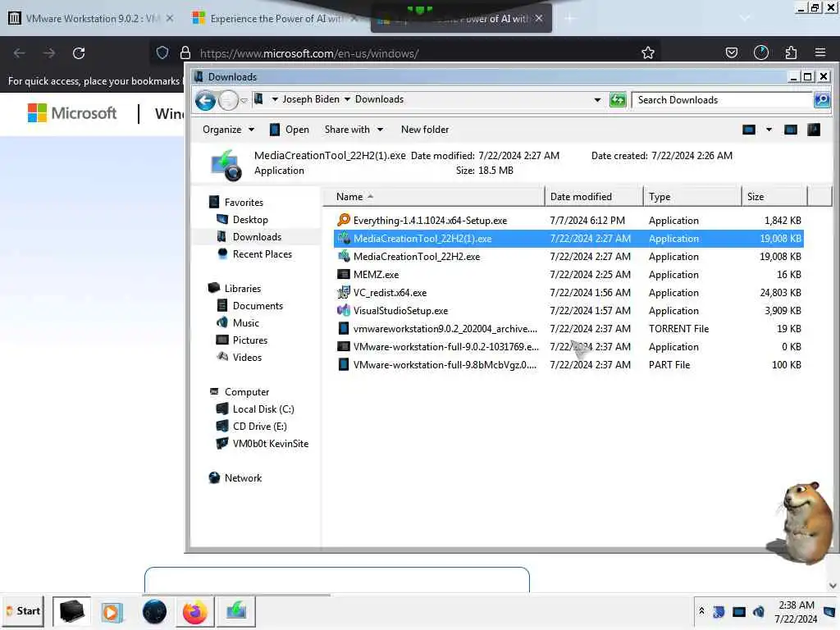840x630 pixels.
Task: Click the volume tray icon
Action: 759,612
